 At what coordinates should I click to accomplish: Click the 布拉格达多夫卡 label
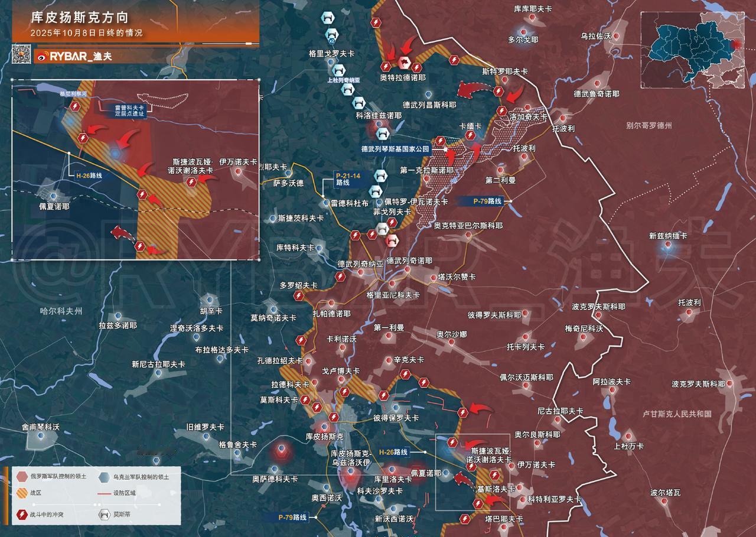[222, 350]
